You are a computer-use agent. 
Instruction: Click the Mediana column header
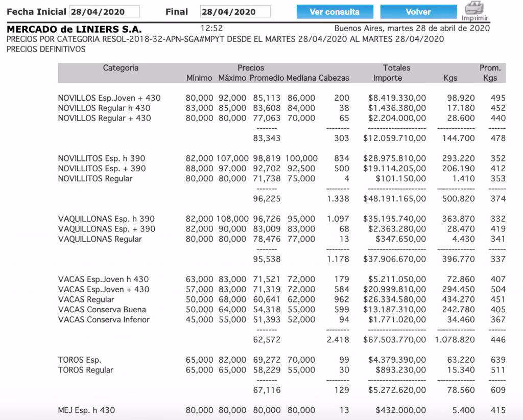coord(298,78)
